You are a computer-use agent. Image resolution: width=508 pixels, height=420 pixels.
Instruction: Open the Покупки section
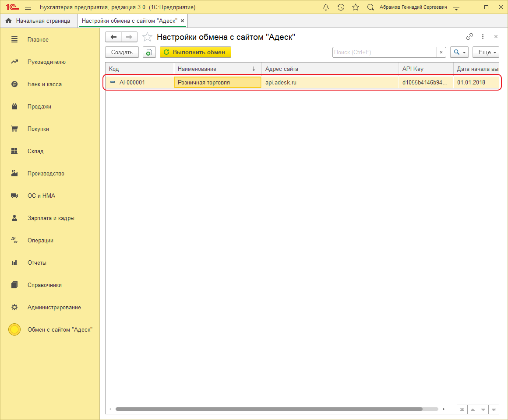pyautogui.click(x=50, y=129)
